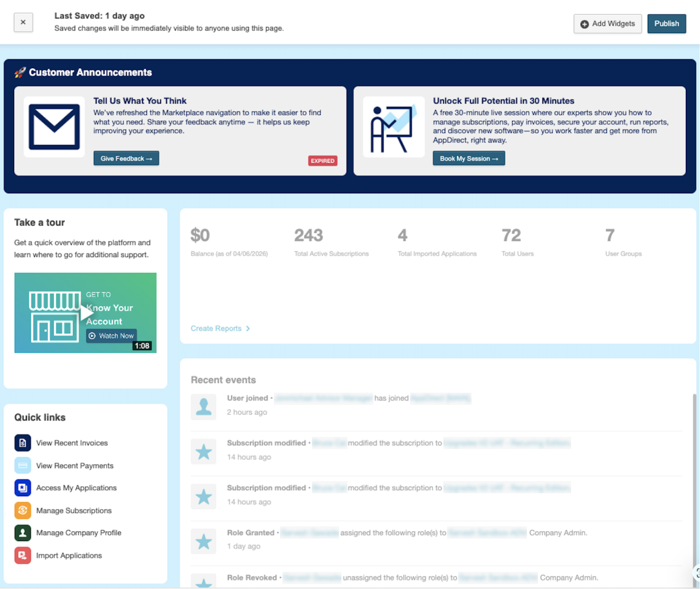Image resolution: width=700 pixels, height=589 pixels.
Task: Click the View Recent Invoices icon
Action: click(x=23, y=443)
